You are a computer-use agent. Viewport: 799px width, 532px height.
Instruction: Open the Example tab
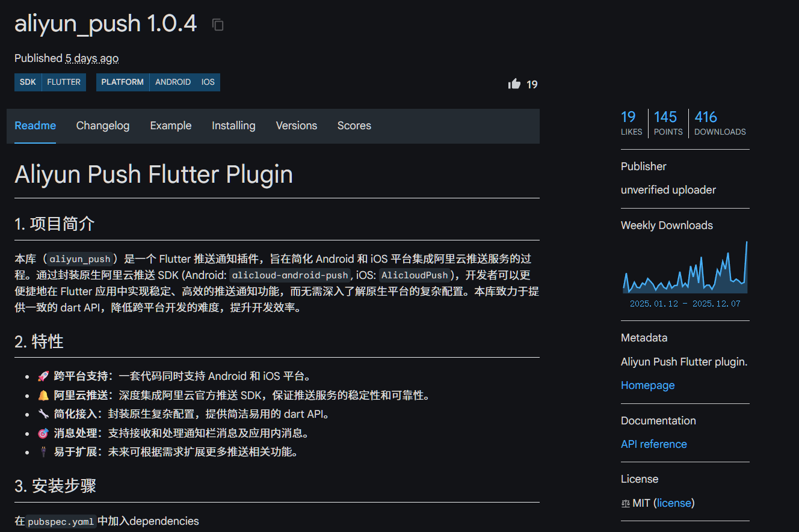pyautogui.click(x=171, y=126)
